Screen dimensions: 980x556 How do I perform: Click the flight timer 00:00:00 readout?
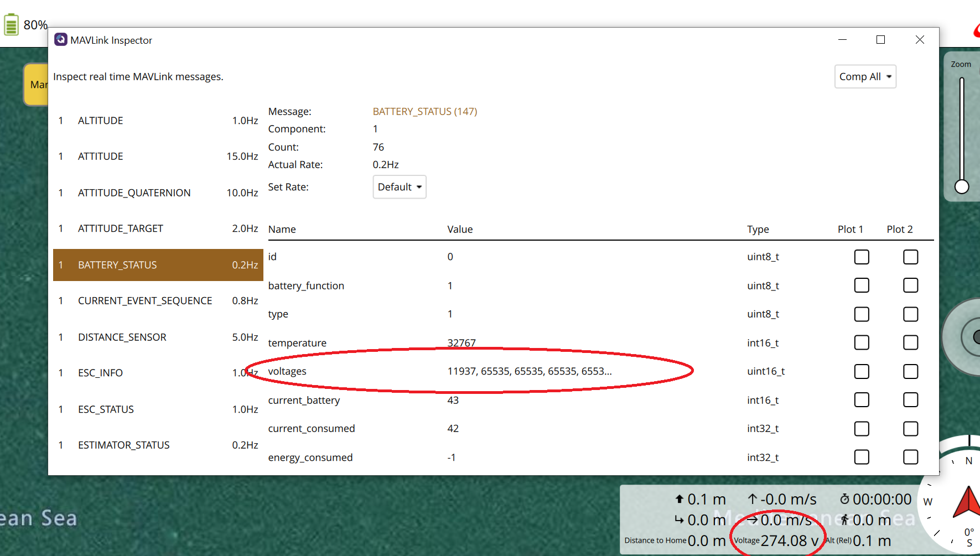coord(875,500)
